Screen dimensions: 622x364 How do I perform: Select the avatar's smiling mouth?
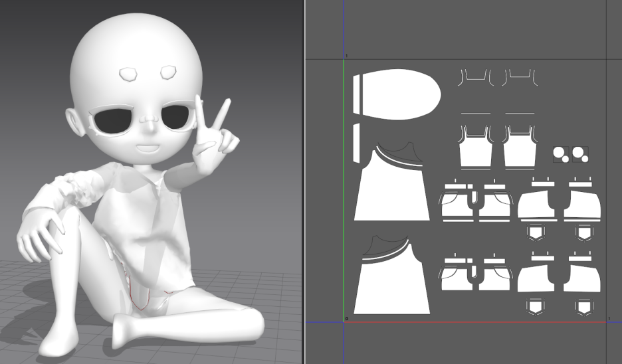[x=148, y=148]
